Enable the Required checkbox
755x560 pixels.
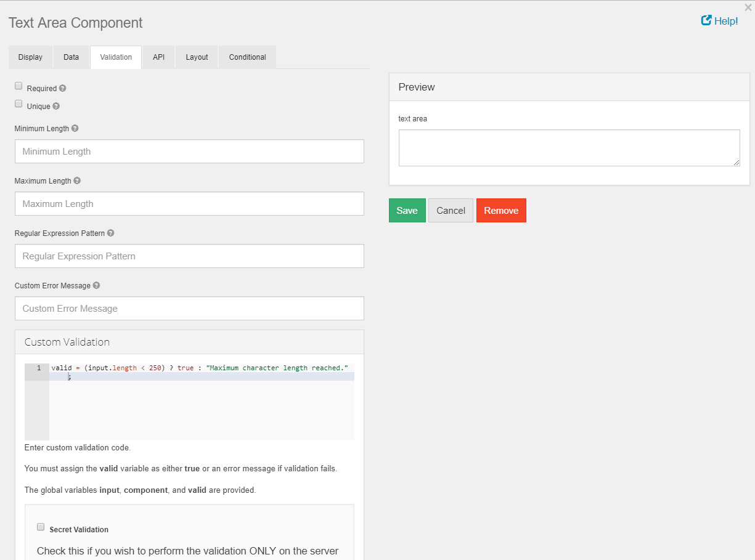[18, 86]
